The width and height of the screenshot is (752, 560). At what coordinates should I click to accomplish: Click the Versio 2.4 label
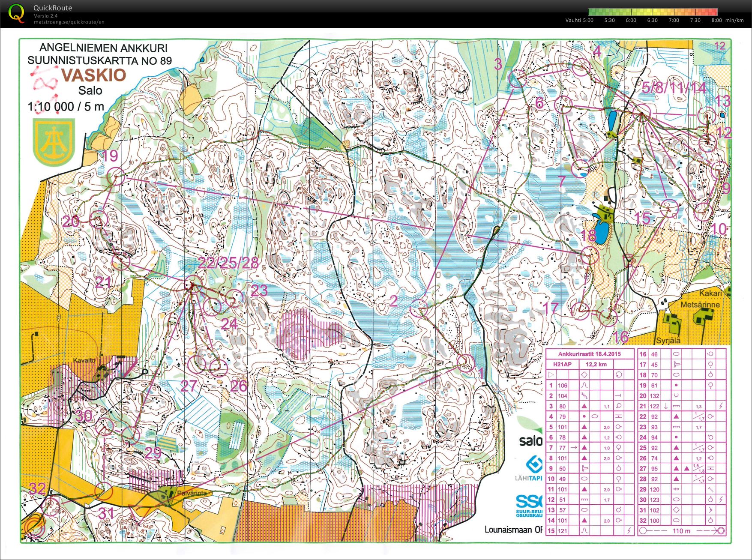pos(46,16)
